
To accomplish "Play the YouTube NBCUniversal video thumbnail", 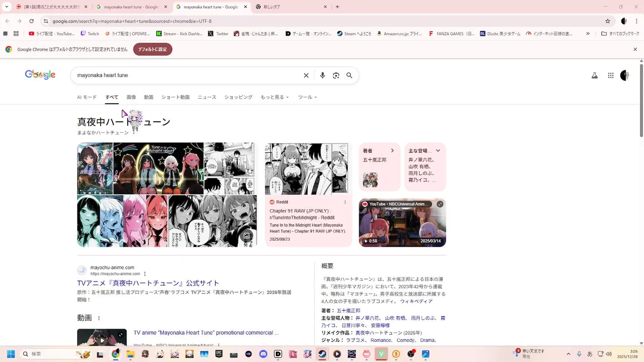I will click(403, 223).
